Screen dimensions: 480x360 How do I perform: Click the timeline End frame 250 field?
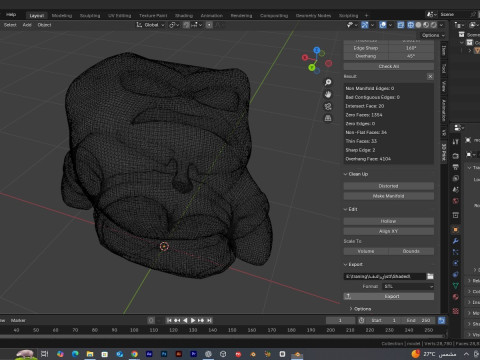coord(418,320)
